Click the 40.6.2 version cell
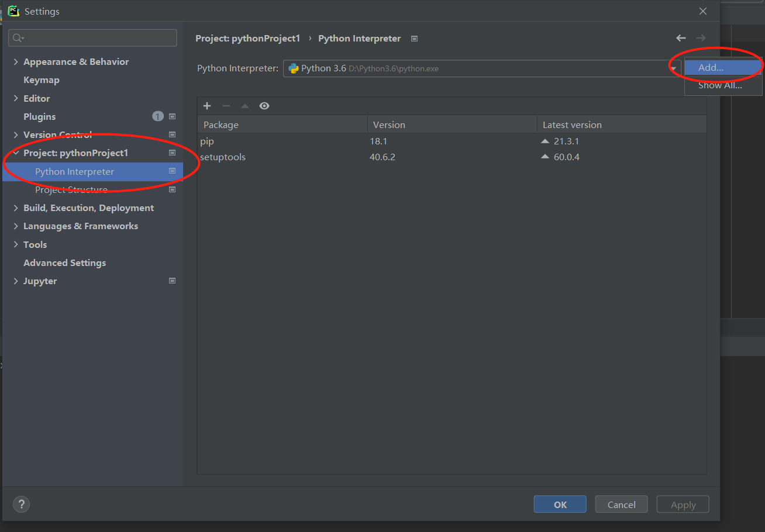765x532 pixels. coord(382,157)
